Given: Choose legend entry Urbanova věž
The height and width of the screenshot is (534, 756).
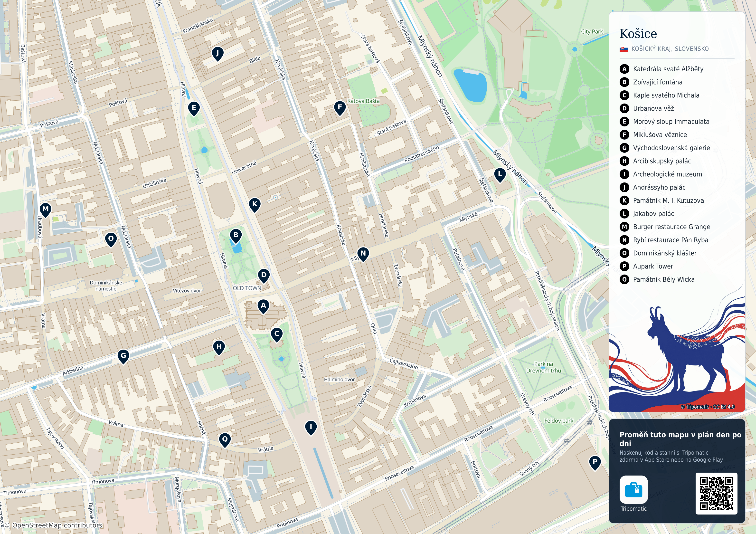Looking at the screenshot, I should click(x=647, y=108).
